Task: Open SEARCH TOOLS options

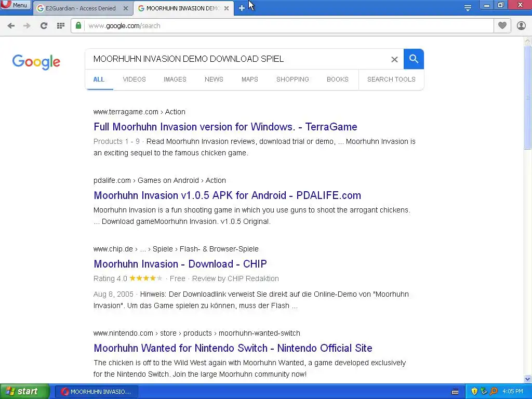Action: [391, 79]
